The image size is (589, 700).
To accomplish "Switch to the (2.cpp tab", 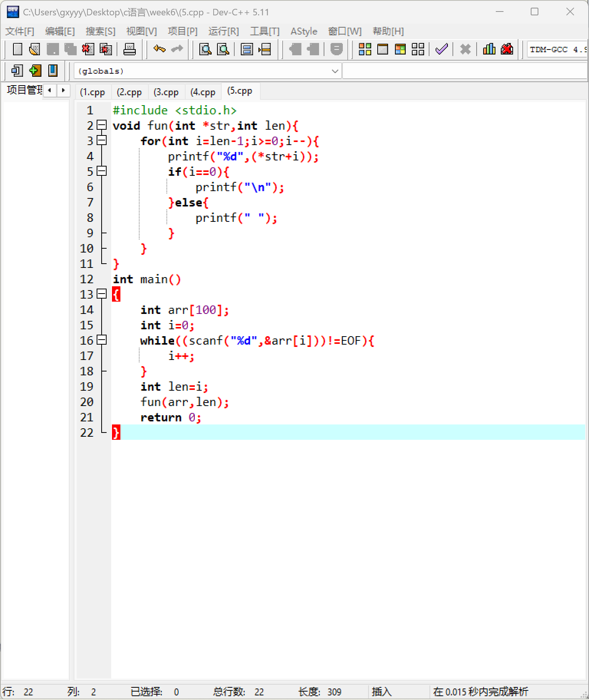I will pos(129,92).
